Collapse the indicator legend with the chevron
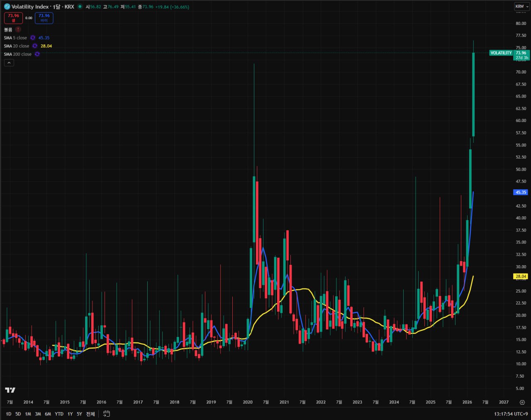531x420 pixels. pyautogui.click(x=9, y=62)
